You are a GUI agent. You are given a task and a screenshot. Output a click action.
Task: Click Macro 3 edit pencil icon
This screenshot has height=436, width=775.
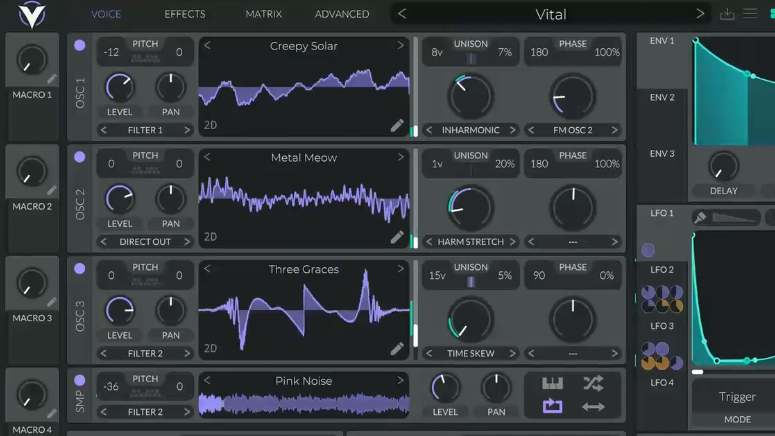coord(52,302)
